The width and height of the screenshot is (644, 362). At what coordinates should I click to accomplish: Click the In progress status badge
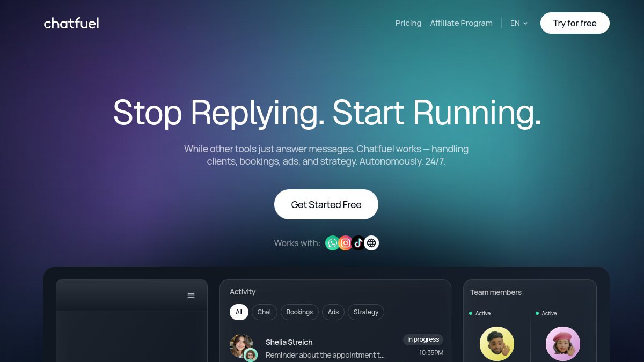point(423,339)
